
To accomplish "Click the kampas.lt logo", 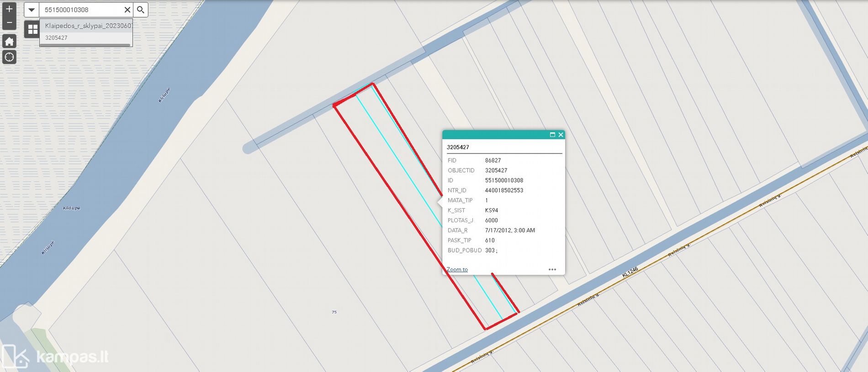I will tap(55, 356).
